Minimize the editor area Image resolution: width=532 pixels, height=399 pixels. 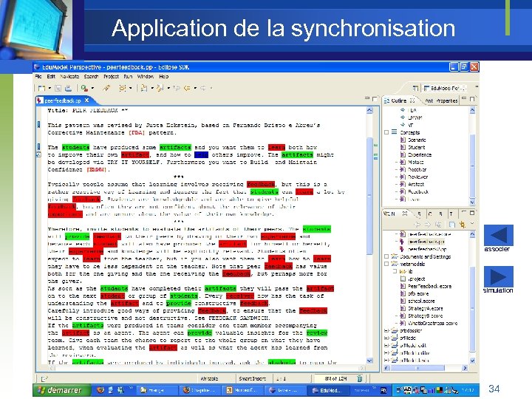pos(367,98)
